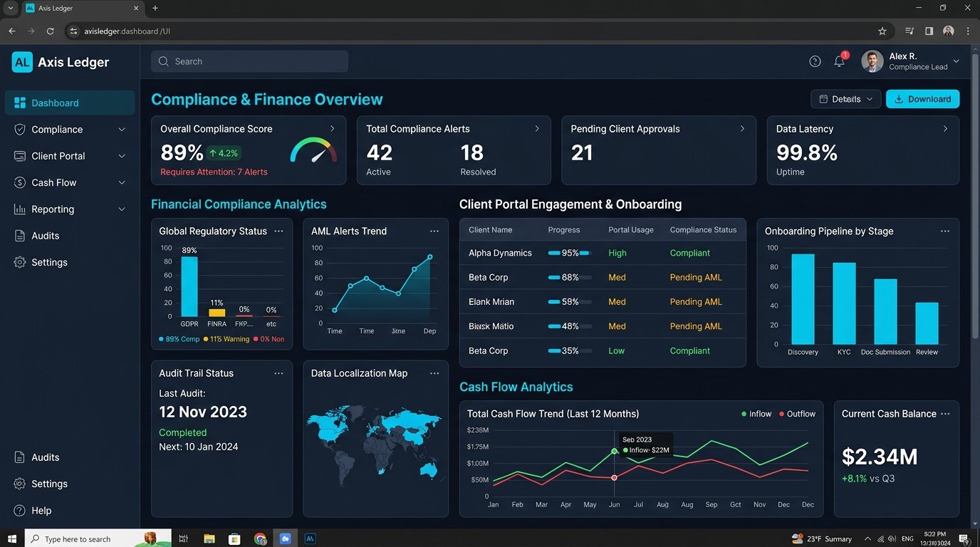Open Audit Trail Status options menu
Viewport: 980px width, 547px height.
pos(278,373)
